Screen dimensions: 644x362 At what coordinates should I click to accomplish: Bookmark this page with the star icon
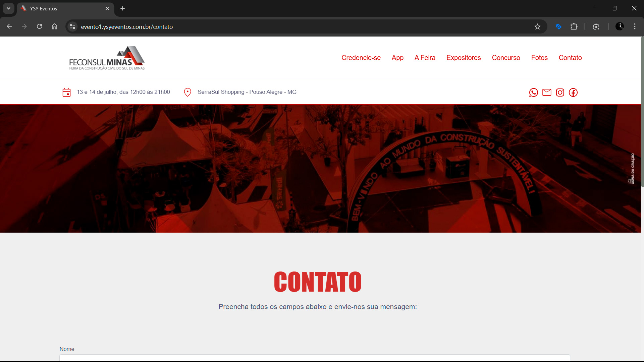pyautogui.click(x=537, y=26)
